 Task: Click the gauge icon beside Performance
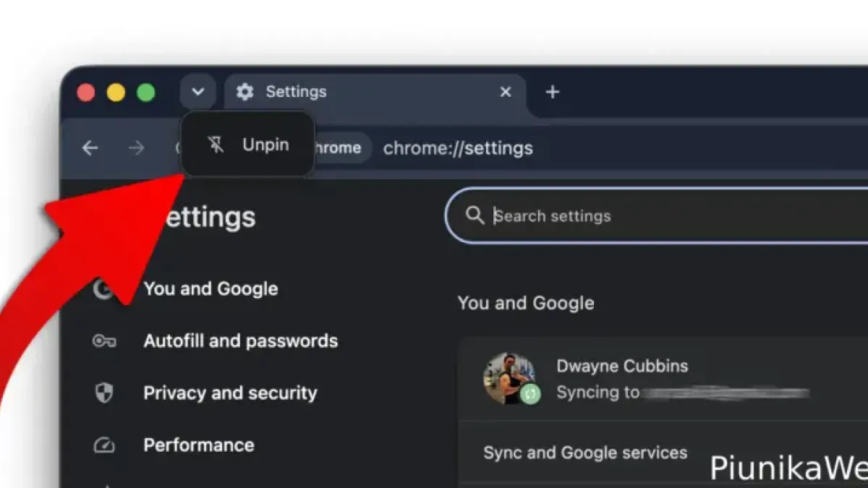[104, 445]
